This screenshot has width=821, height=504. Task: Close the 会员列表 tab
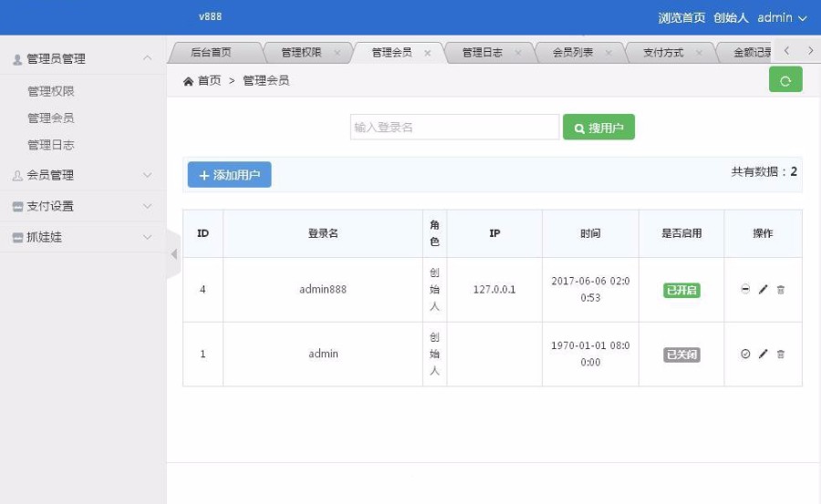coord(608,53)
